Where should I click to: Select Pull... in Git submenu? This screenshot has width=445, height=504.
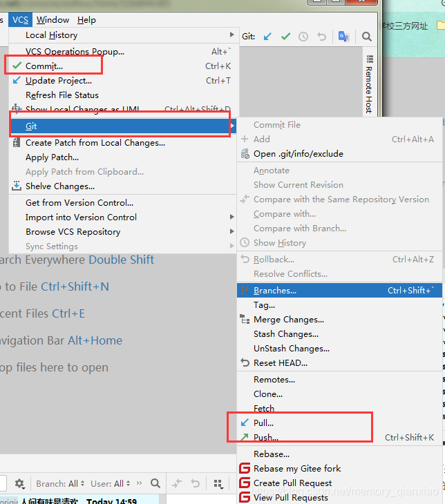coord(339,423)
